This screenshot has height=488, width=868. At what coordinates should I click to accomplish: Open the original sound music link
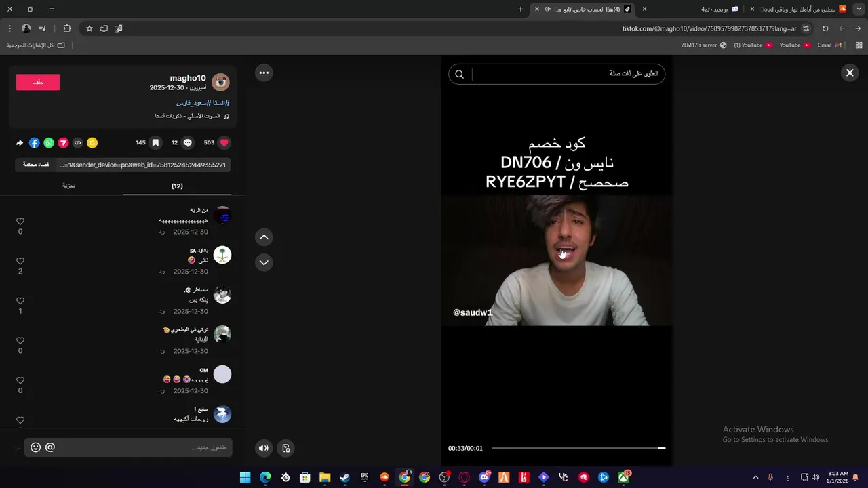pyautogui.click(x=193, y=116)
